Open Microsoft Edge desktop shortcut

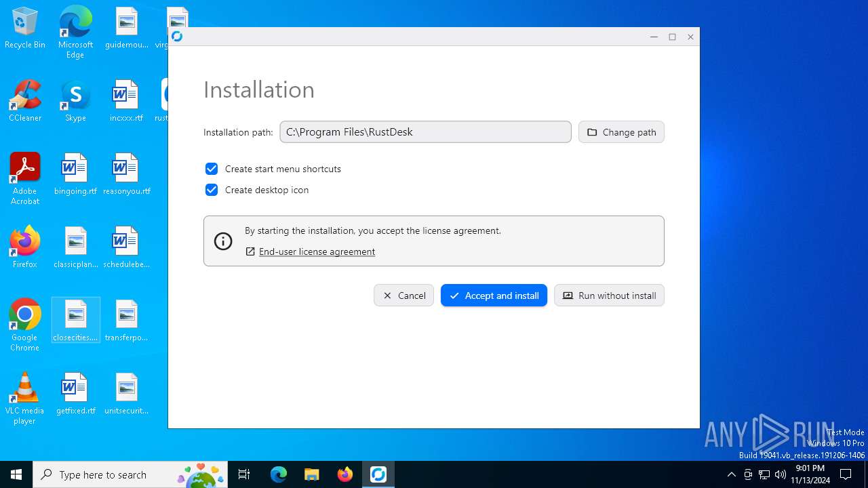click(x=75, y=33)
